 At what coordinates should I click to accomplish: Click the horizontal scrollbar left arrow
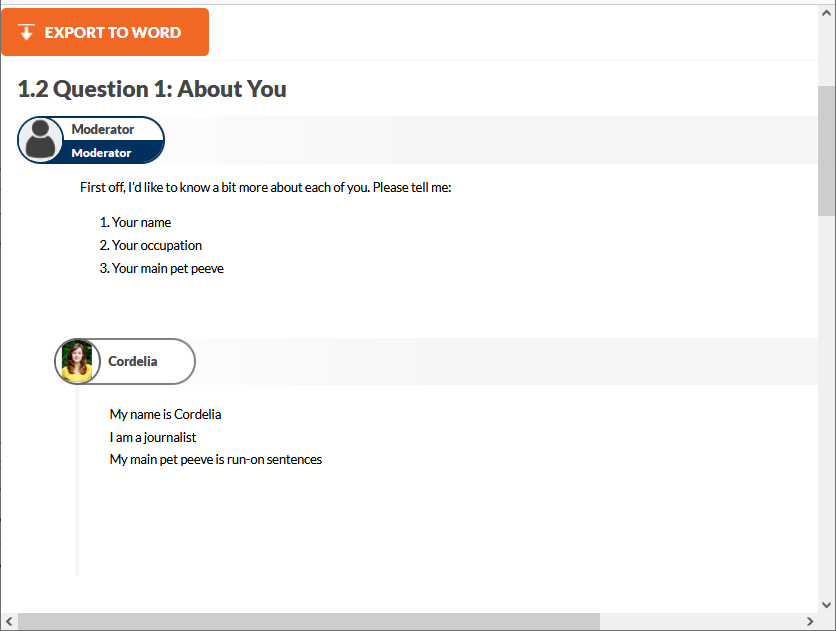pyautogui.click(x=9, y=621)
